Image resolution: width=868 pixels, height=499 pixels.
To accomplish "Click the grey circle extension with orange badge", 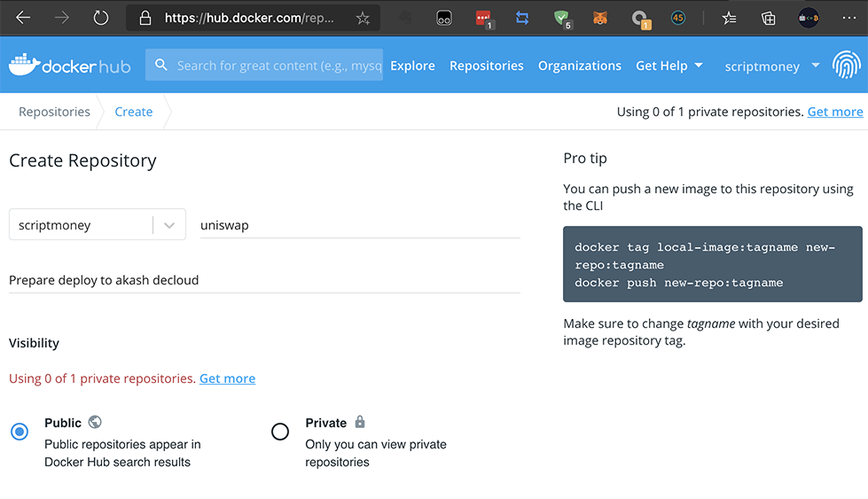I will 641,19.
